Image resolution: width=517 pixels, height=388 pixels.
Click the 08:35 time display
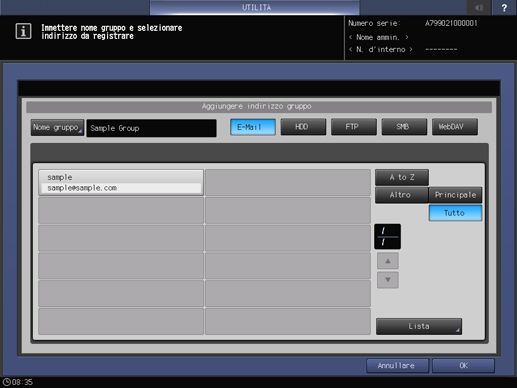point(22,382)
